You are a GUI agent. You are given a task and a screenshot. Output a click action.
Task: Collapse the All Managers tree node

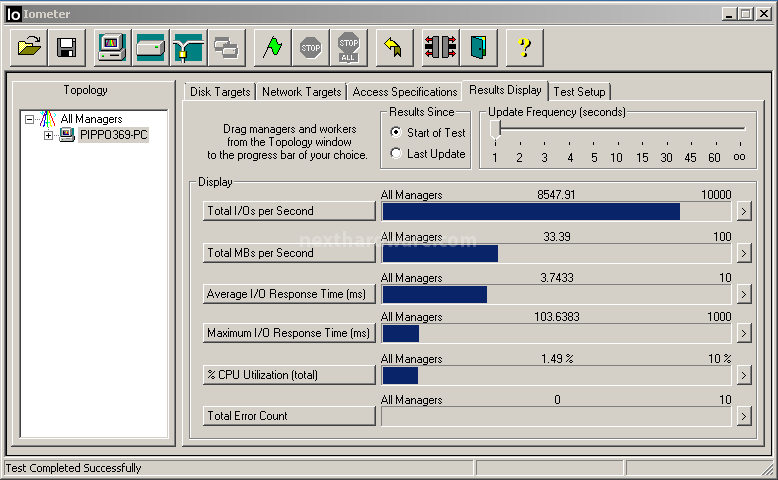[29, 119]
